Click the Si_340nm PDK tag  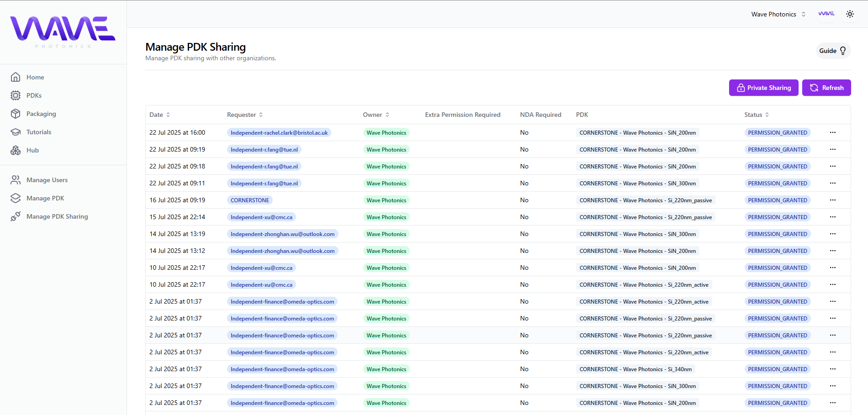[x=635, y=369]
